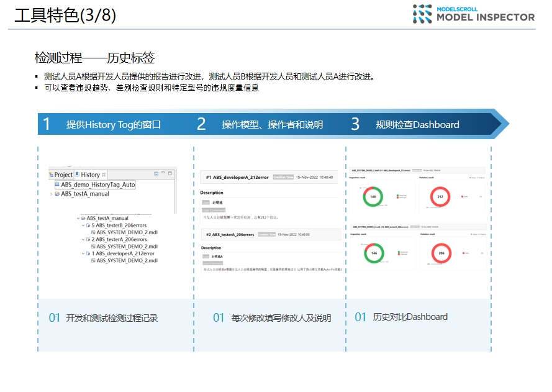Click the Model Inspector logo icon

pyautogui.click(x=422, y=14)
